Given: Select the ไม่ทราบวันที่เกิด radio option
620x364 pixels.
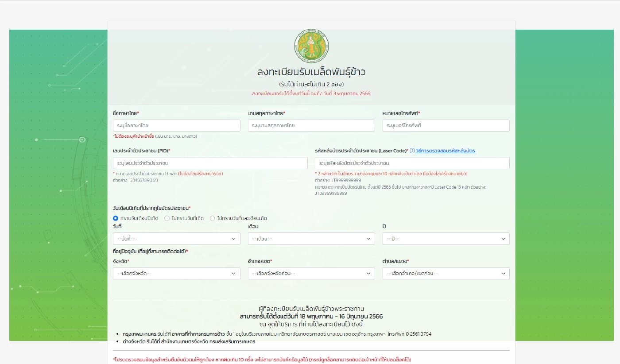Looking at the screenshot, I should 167,218.
